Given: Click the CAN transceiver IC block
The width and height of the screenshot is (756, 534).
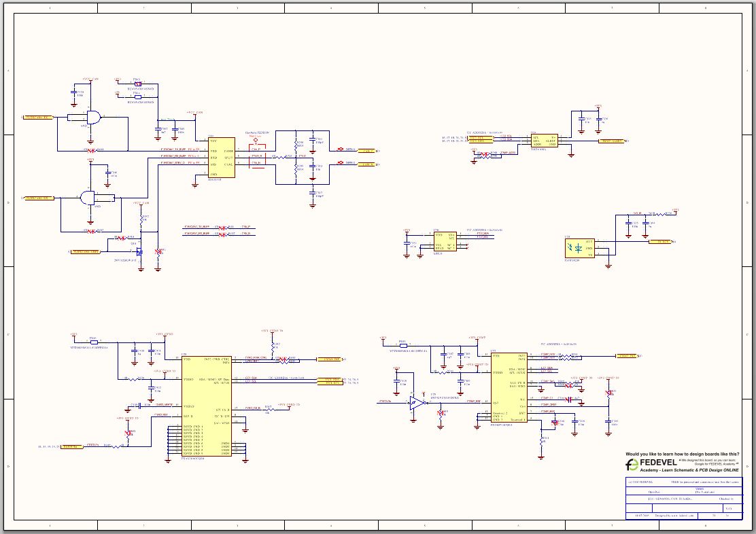Looking at the screenshot, I should tap(221, 162).
